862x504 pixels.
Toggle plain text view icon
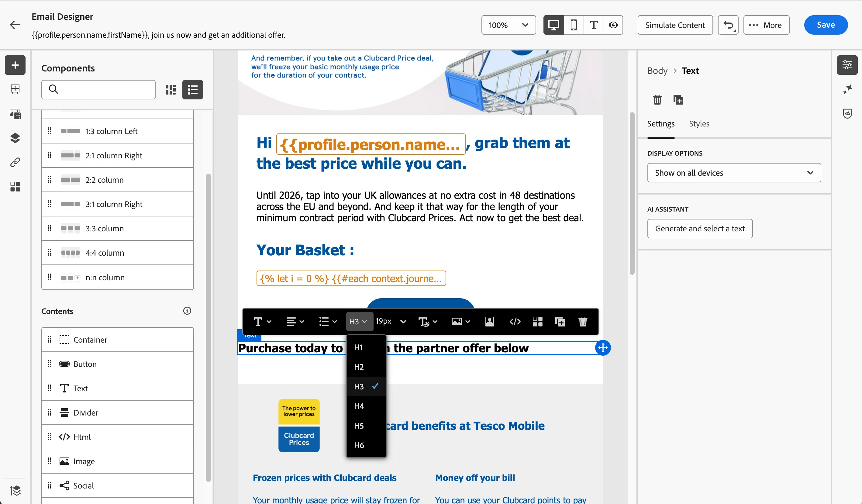[x=594, y=25]
